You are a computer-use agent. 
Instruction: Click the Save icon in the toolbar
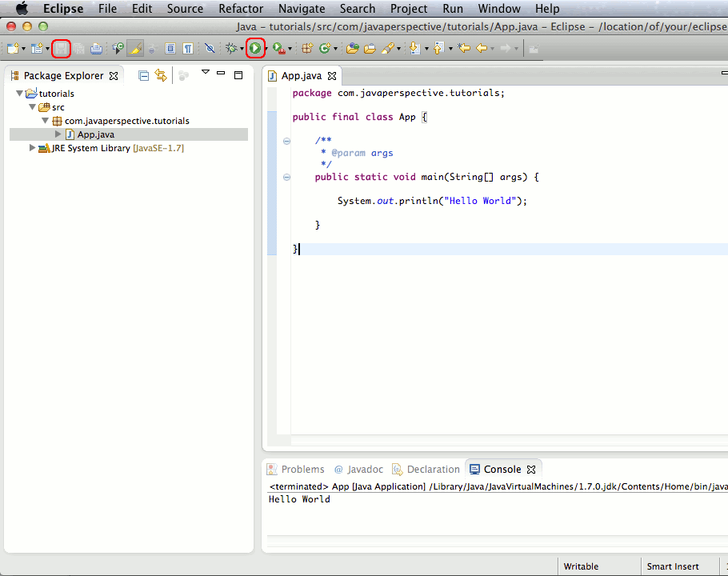coord(61,48)
